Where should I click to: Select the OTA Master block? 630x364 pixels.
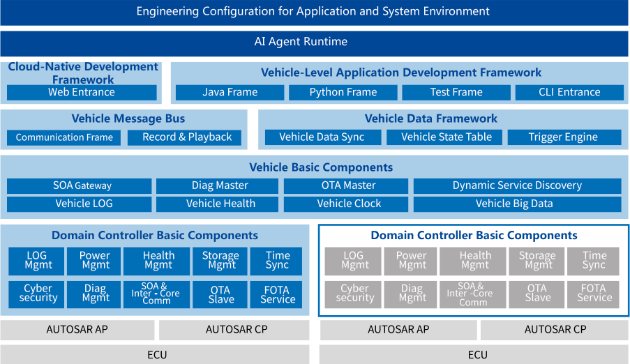coord(346,186)
